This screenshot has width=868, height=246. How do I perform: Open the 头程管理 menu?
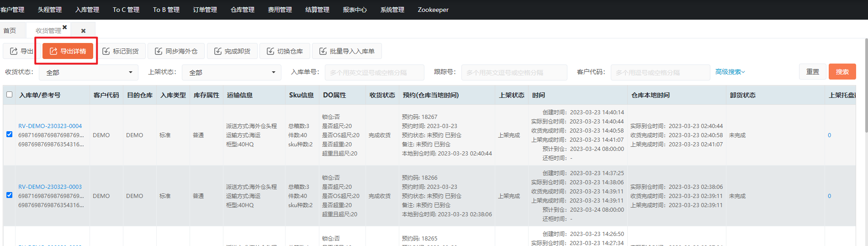[x=50, y=10]
